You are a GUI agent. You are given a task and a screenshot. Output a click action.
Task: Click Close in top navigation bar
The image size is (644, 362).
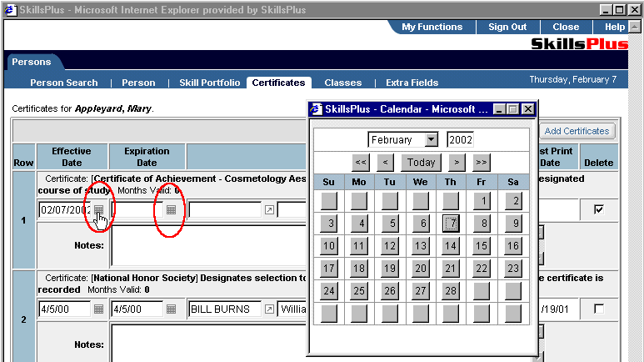566,28
